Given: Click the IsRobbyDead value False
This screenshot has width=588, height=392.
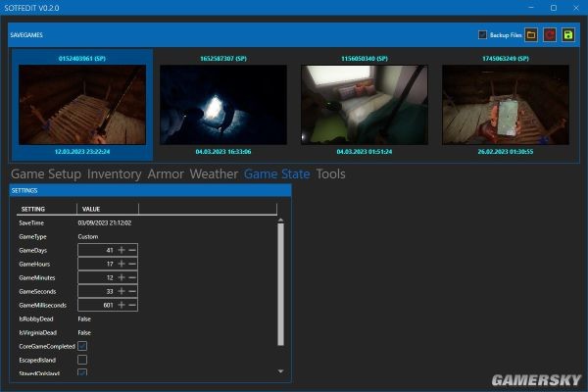Looking at the screenshot, I should 84,318.
